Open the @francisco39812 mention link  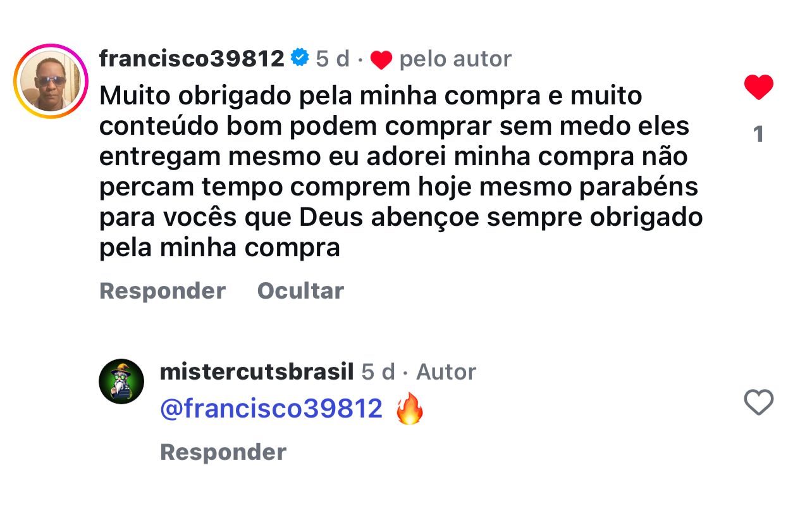[x=271, y=409]
